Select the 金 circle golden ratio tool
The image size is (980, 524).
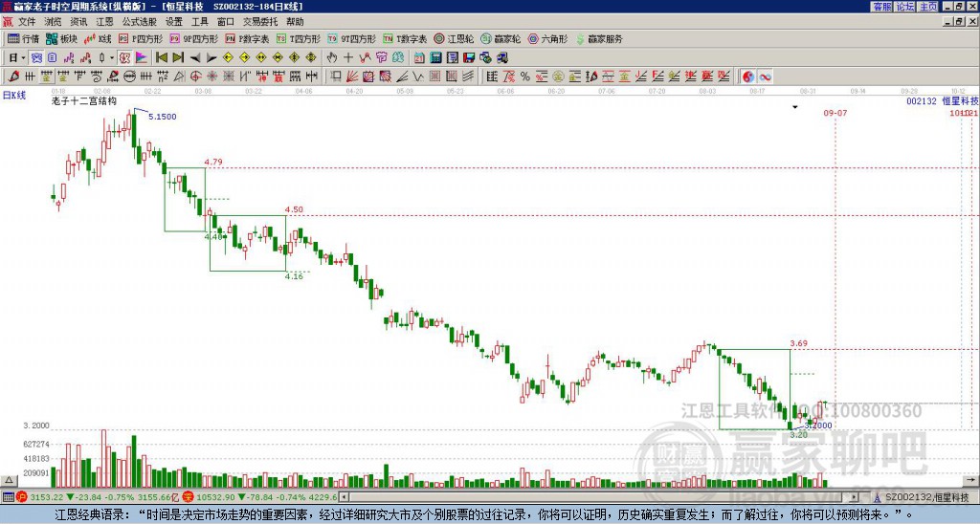click(558, 76)
